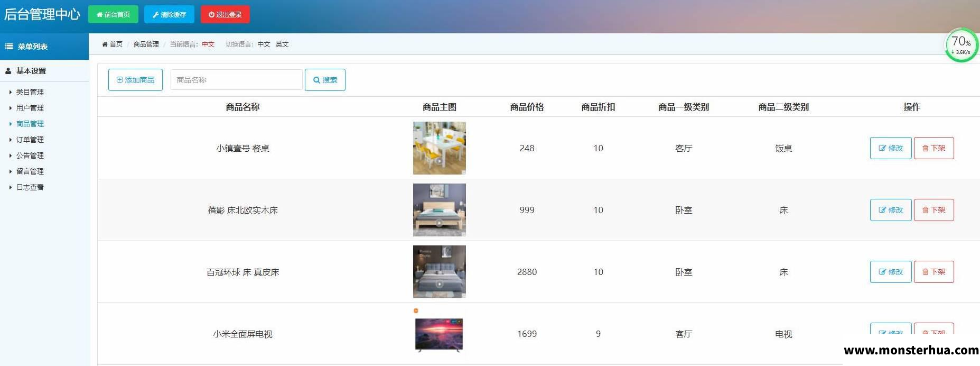The width and height of the screenshot is (980, 366).
Task: Click the 清除缓存 clear cache button
Action: 169,14
